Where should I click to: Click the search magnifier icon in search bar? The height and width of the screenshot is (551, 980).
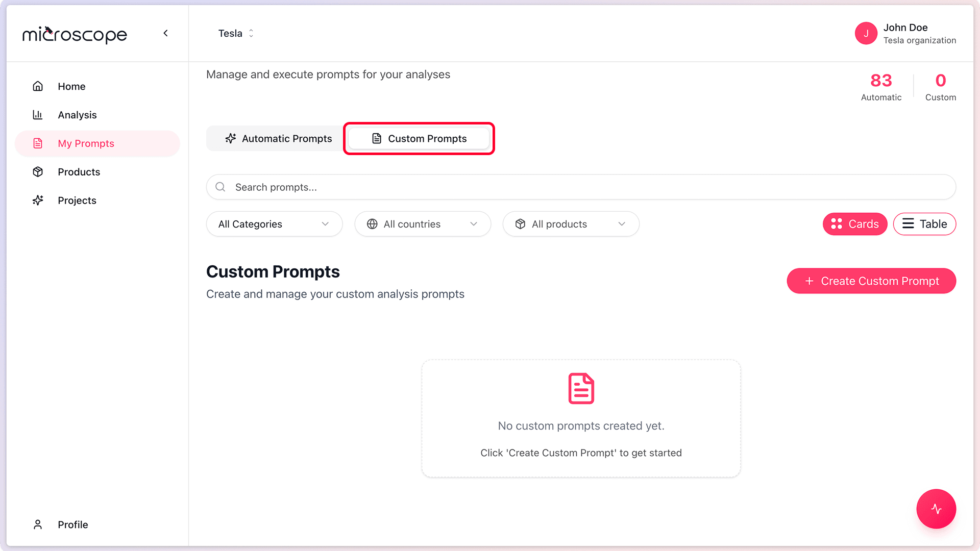pos(219,187)
